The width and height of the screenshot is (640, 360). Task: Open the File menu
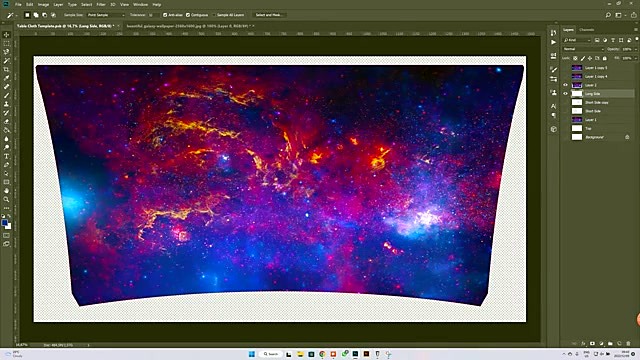coord(18,4)
